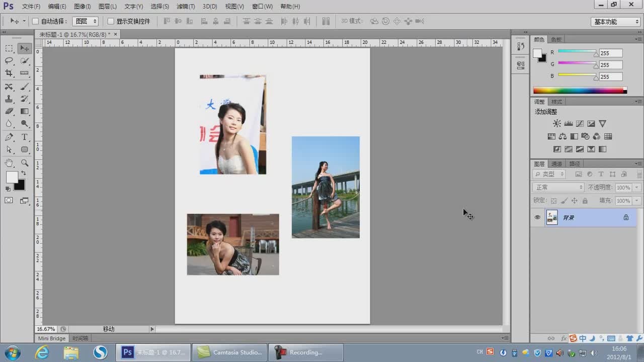Select the Zoom tool
Image resolution: width=644 pixels, height=362 pixels.
24,163
